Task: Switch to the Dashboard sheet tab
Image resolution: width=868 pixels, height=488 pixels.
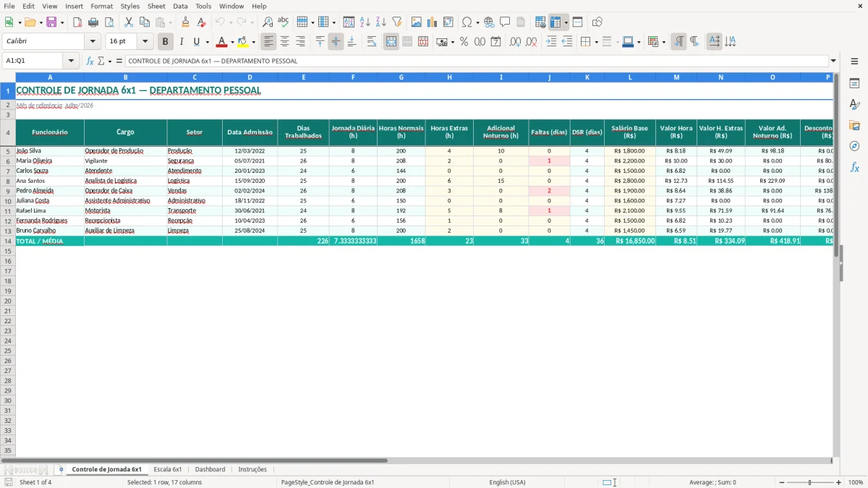Action: [x=210, y=469]
